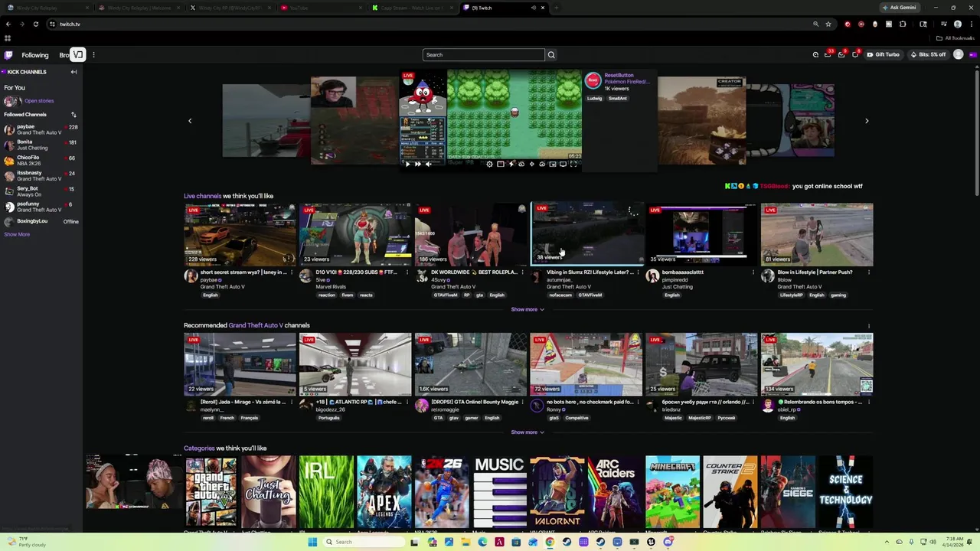Open Discord from the taskbar
980x551 pixels.
[x=668, y=542]
